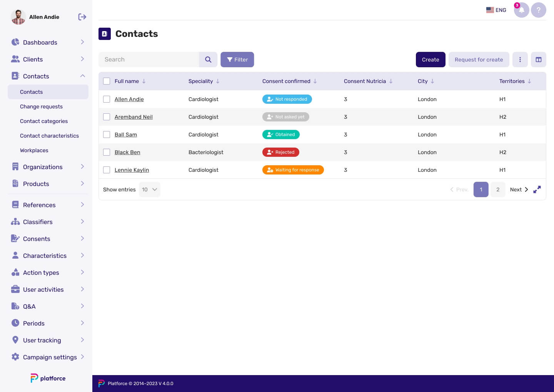
Task: Click the expand table fullscreen icon
Action: [537, 189]
